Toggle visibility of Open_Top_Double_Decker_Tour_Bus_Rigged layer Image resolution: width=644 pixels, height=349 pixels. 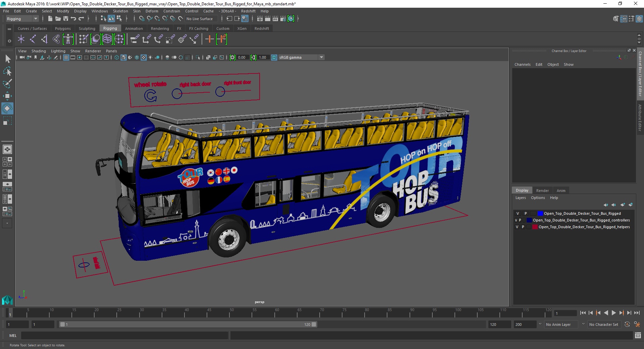click(518, 213)
